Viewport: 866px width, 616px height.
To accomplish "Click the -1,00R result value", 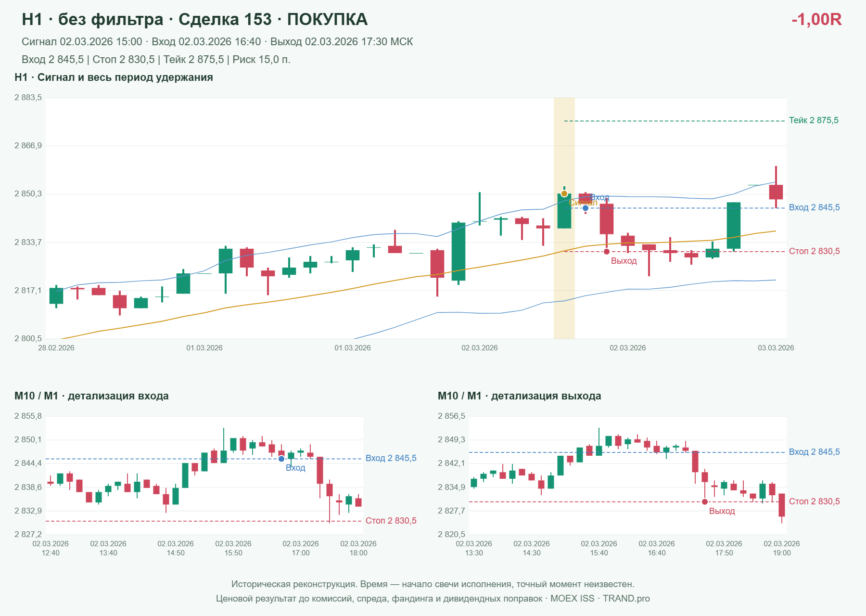I will pyautogui.click(x=816, y=19).
